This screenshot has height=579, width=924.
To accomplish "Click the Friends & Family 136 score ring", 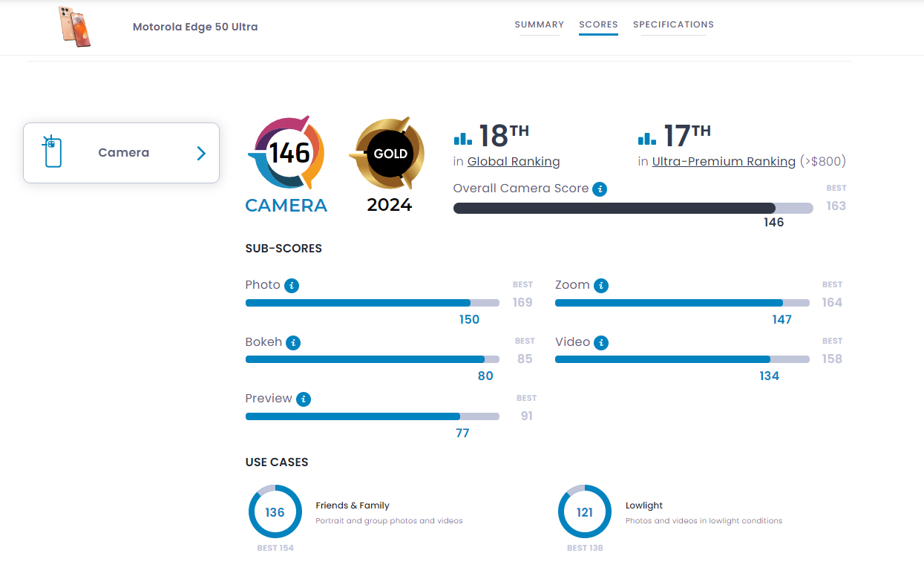I will click(x=275, y=511).
